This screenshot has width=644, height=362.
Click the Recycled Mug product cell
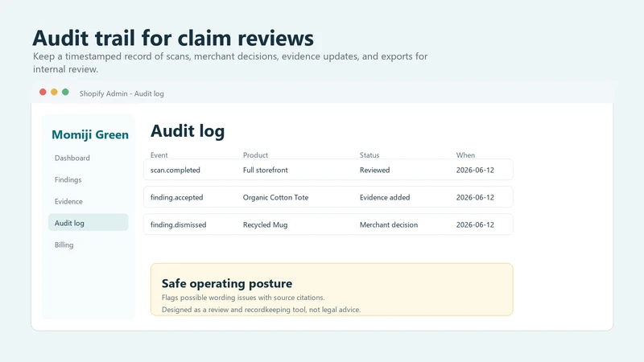pyautogui.click(x=265, y=225)
